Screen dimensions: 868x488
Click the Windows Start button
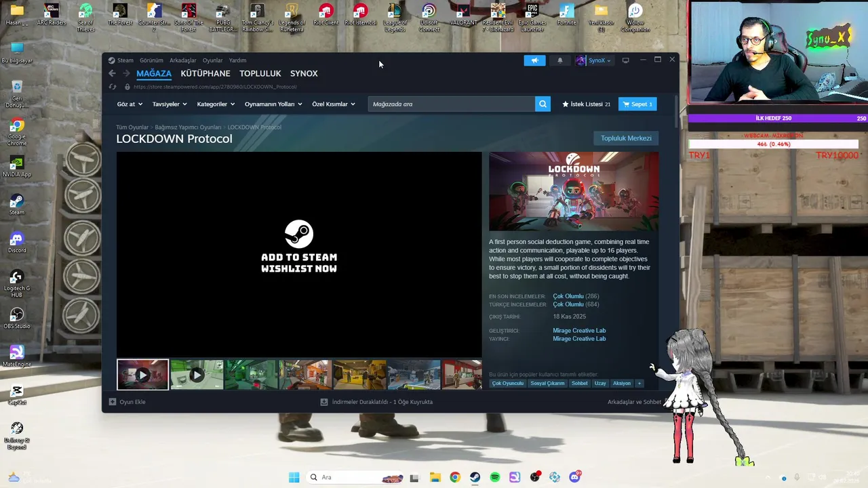(x=294, y=477)
